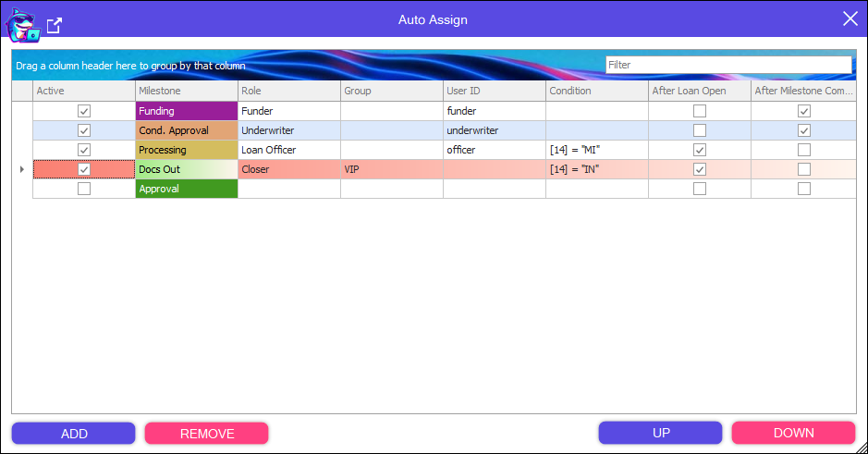Click the Role column header
868x454 pixels.
pos(288,91)
